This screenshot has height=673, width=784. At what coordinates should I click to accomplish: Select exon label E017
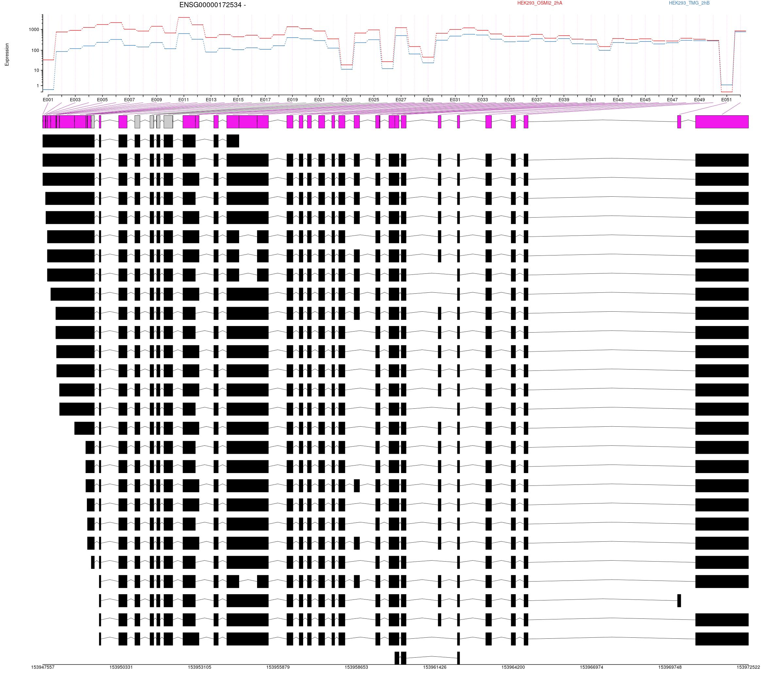265,100
